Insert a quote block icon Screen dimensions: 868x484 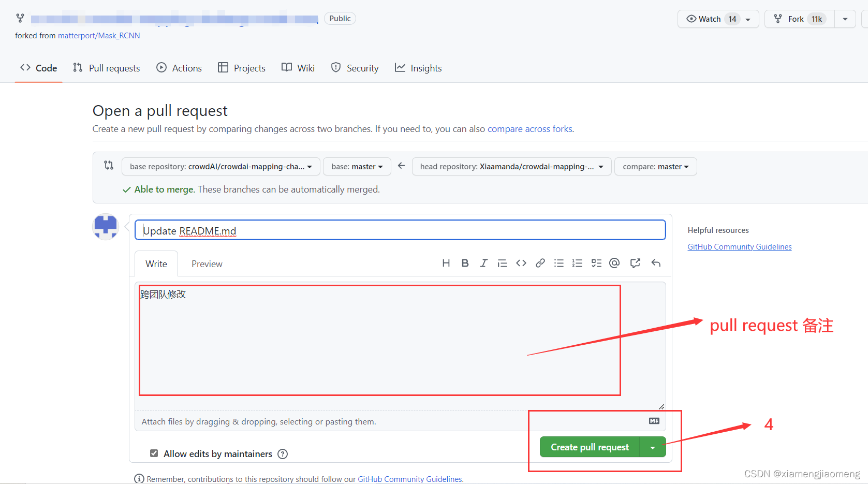[502, 263]
